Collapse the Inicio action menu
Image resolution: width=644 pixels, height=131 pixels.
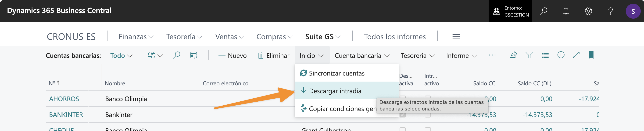tap(312, 55)
